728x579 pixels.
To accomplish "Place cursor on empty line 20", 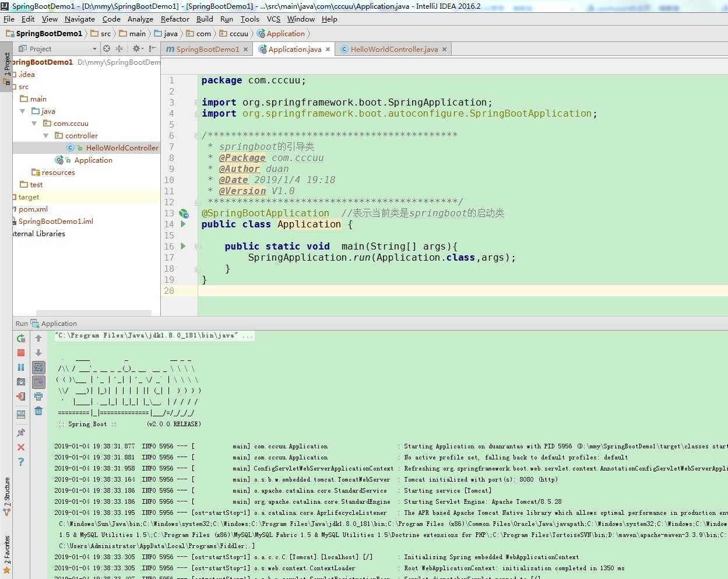I will pyautogui.click(x=463, y=291).
